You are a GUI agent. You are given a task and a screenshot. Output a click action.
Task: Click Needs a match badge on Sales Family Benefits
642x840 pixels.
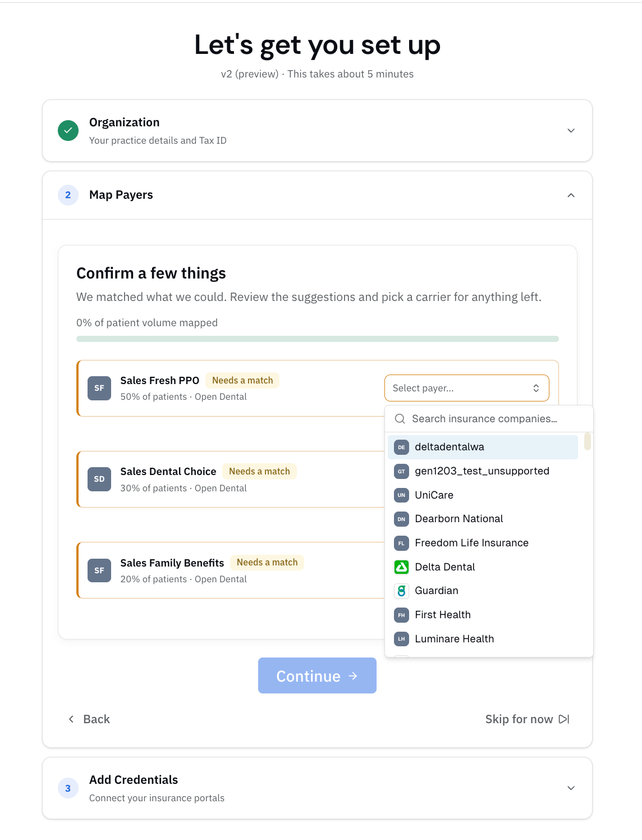point(267,563)
